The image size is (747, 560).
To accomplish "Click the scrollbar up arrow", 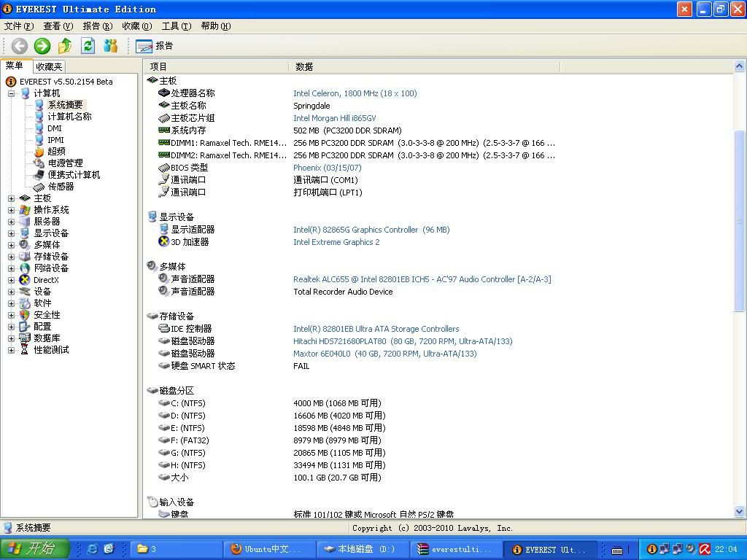I will pos(740,66).
